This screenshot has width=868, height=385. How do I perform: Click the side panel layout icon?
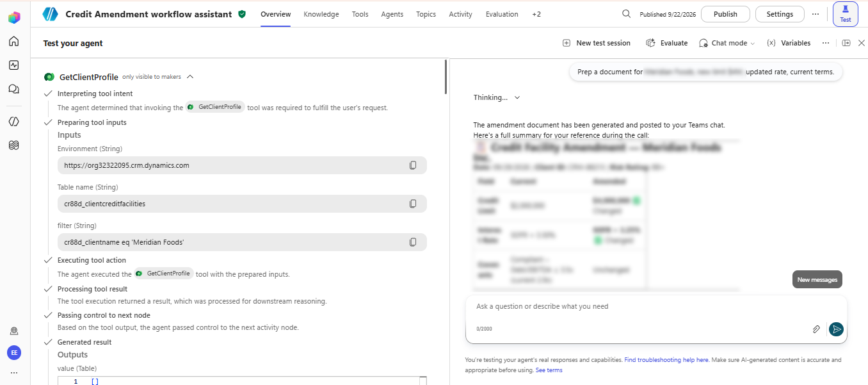click(846, 43)
